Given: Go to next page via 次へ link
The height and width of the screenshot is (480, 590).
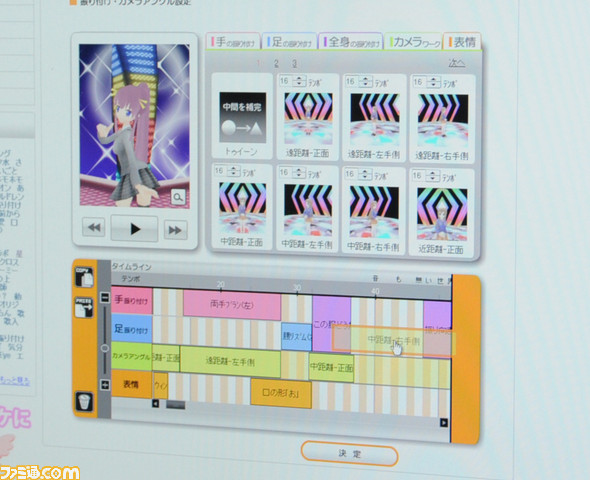Looking at the screenshot, I should click(x=456, y=63).
